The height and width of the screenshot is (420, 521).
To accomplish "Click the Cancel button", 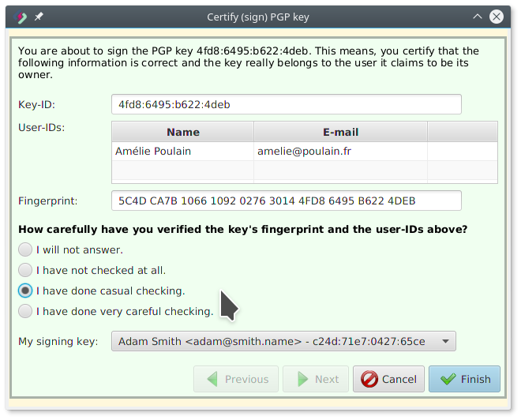I will tap(388, 379).
